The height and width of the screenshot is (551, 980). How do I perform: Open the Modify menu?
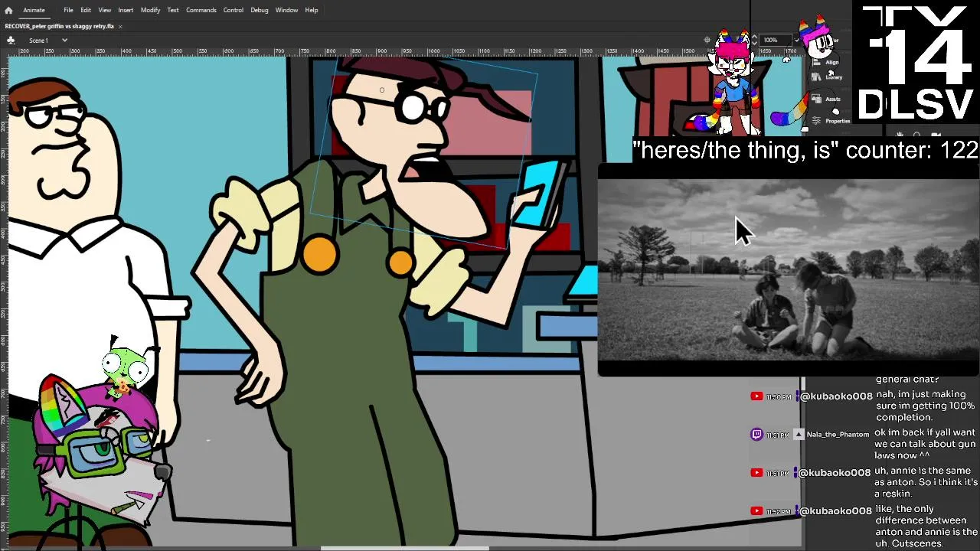pos(150,10)
